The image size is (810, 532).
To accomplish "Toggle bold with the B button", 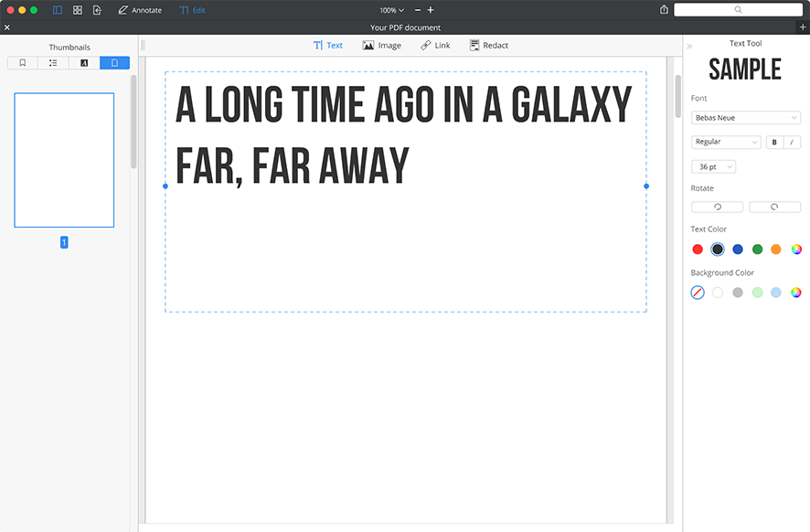I will click(x=774, y=142).
